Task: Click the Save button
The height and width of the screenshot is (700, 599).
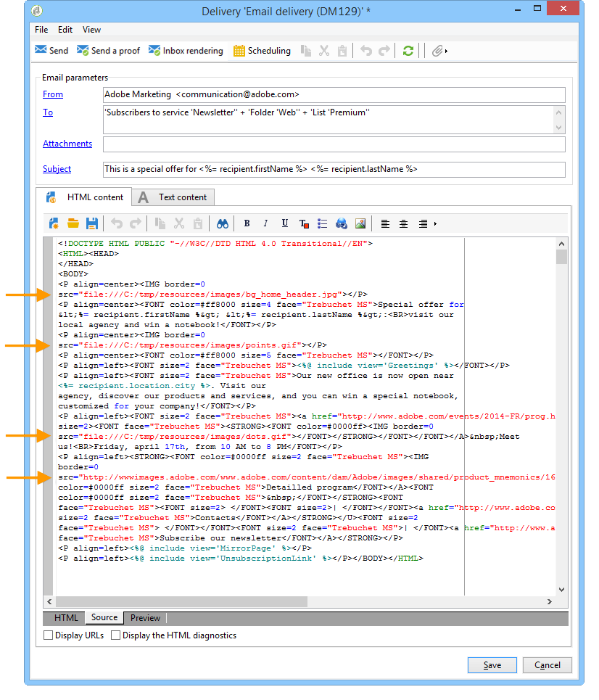Action: [x=492, y=665]
